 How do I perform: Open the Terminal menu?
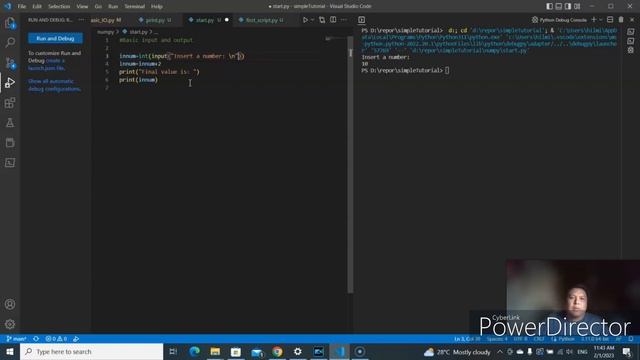[x=135, y=7]
